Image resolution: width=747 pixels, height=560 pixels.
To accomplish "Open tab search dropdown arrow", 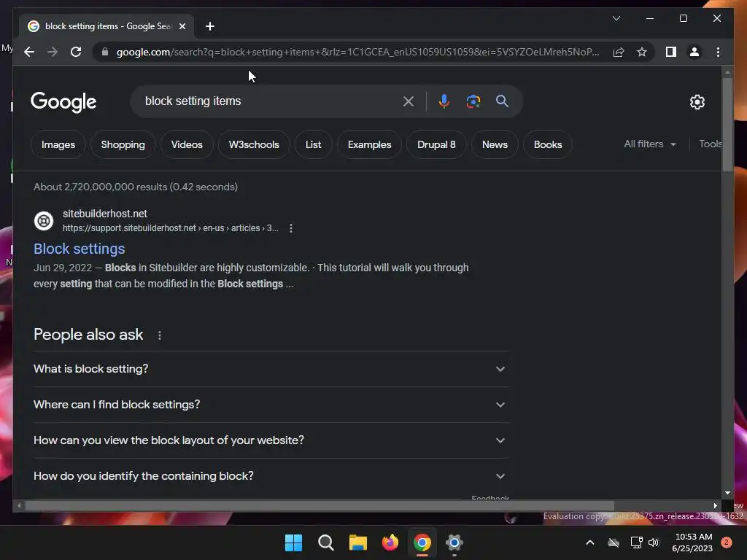I will 616,18.
